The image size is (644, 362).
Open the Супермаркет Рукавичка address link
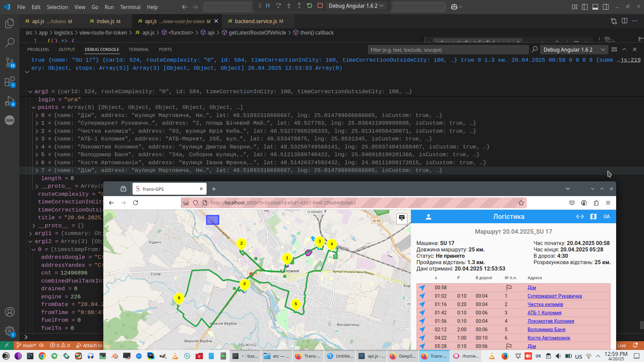pyautogui.click(x=554, y=296)
